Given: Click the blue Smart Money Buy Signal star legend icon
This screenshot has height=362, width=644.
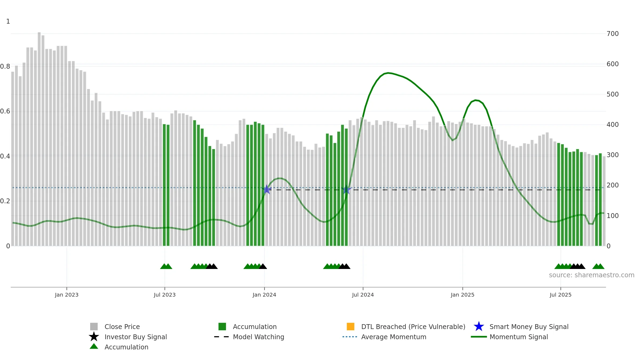Looking at the screenshot, I should coord(479,327).
